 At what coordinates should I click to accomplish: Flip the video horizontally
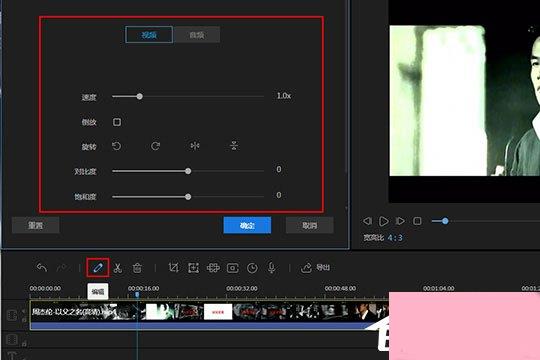(x=195, y=146)
